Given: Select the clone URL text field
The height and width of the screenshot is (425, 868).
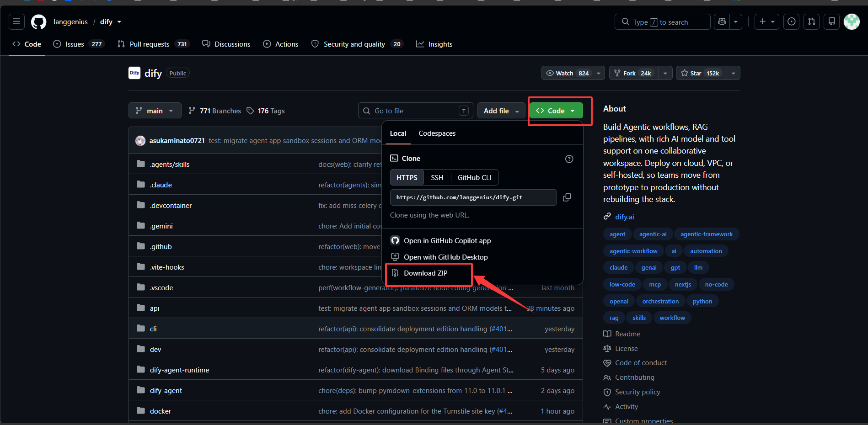Looking at the screenshot, I should tap(473, 197).
